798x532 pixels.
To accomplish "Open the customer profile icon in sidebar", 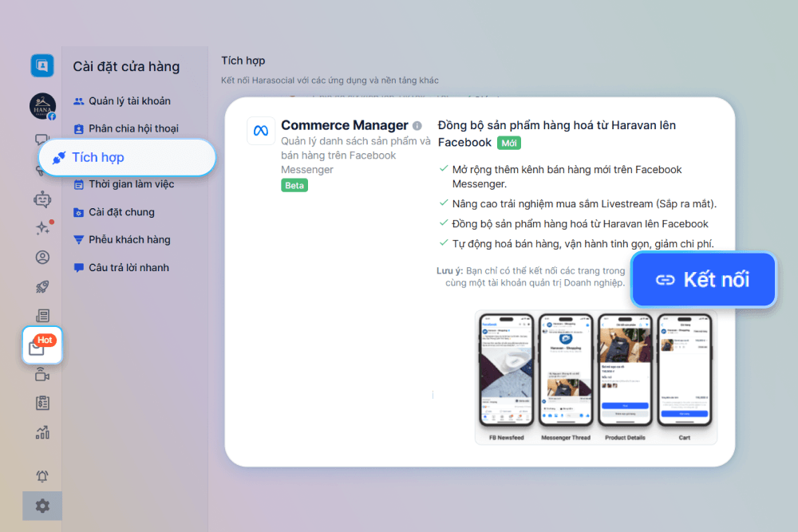I will click(42, 258).
